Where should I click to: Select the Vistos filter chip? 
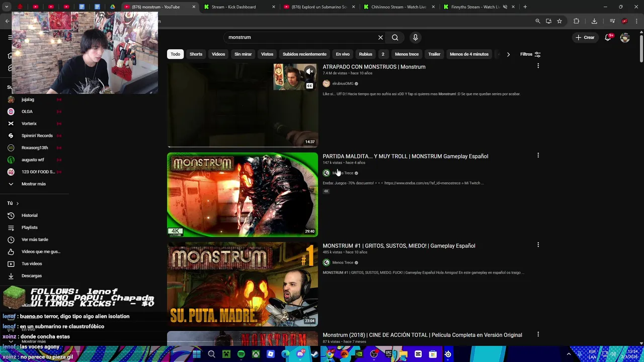point(267,54)
